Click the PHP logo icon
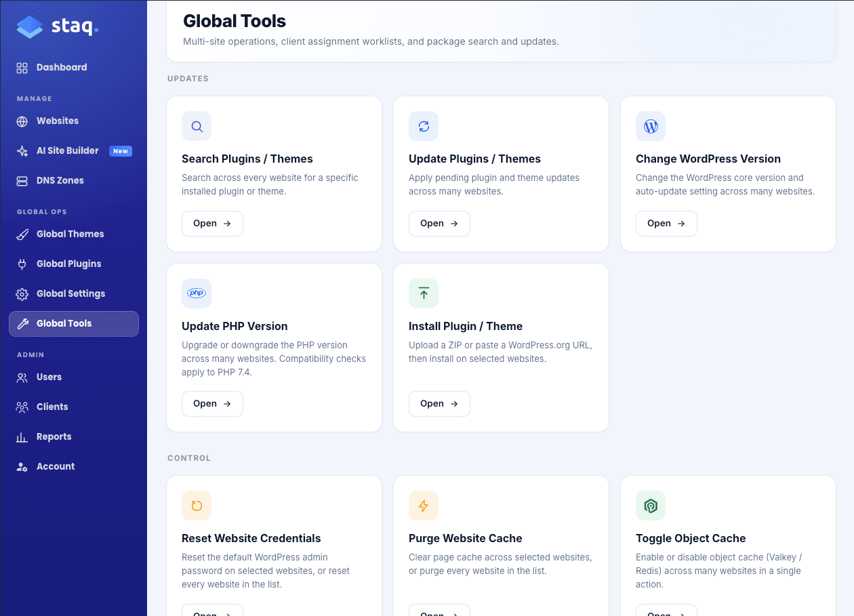 click(197, 293)
